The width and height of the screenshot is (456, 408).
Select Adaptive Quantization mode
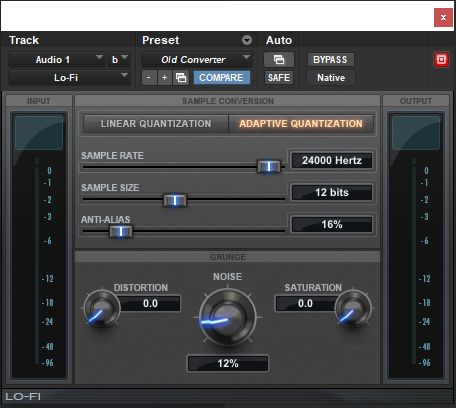point(301,124)
